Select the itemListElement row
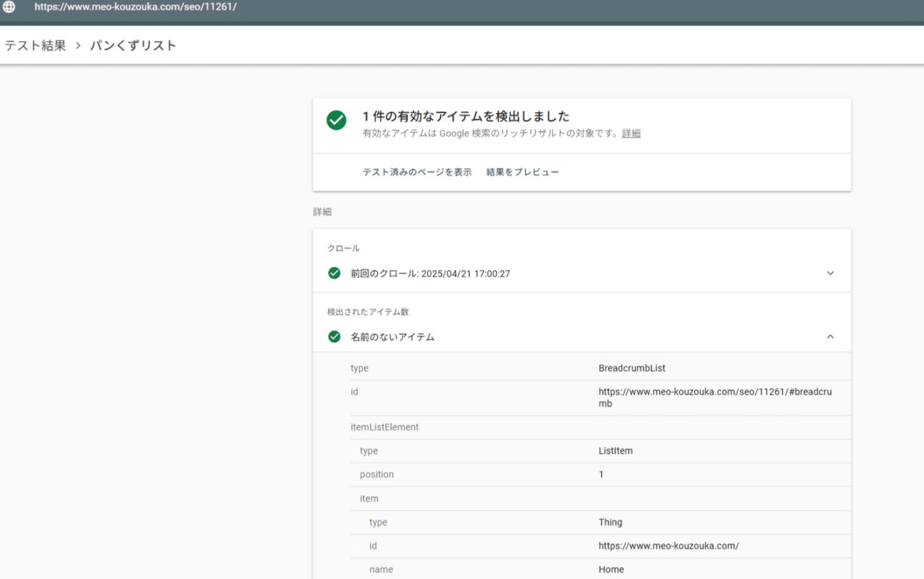The height and width of the screenshot is (579, 924). [385, 427]
